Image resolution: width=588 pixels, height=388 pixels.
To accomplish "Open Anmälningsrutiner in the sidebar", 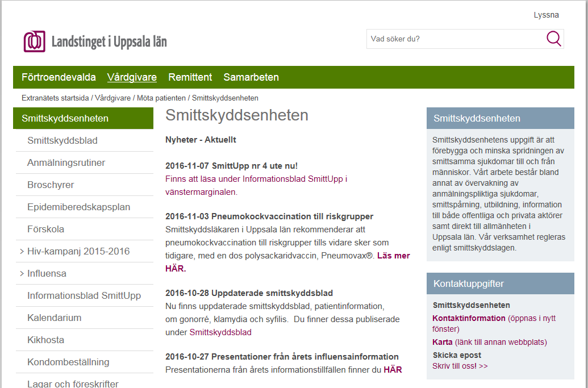I will pos(66,162).
